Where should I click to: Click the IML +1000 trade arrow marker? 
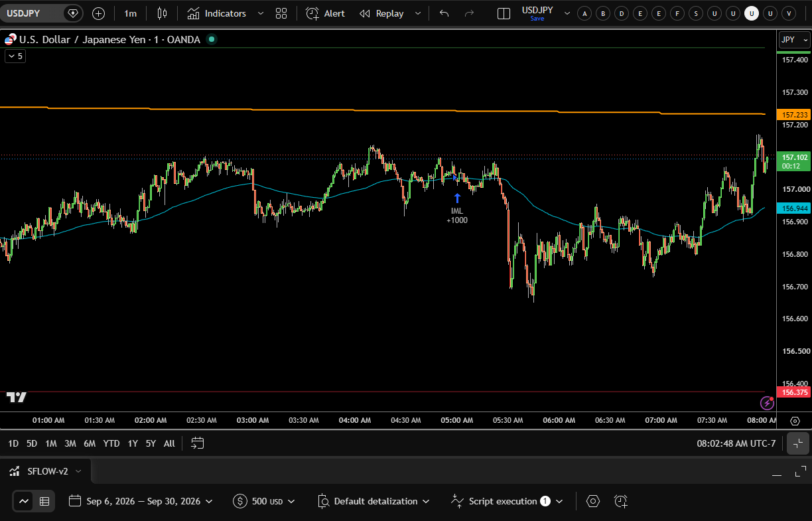click(457, 198)
